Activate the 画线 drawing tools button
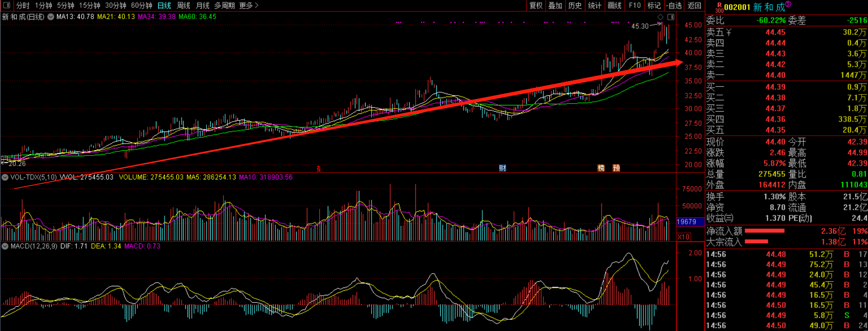Image resolution: width=868 pixels, height=331 pixels. [614, 5]
